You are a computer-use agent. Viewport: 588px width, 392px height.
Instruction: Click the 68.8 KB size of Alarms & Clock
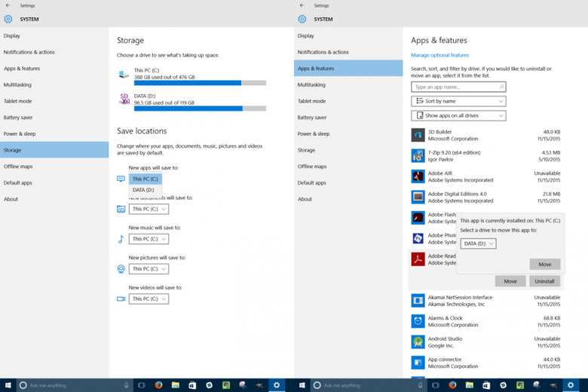[552, 317]
